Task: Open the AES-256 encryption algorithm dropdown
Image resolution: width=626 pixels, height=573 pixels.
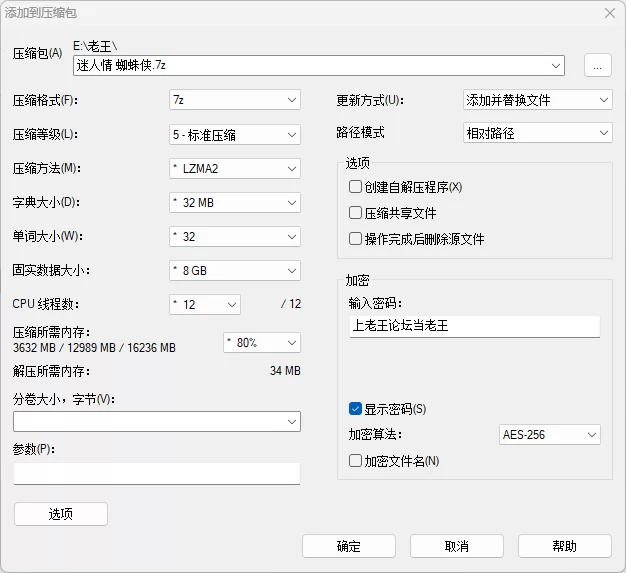Action: (x=549, y=435)
